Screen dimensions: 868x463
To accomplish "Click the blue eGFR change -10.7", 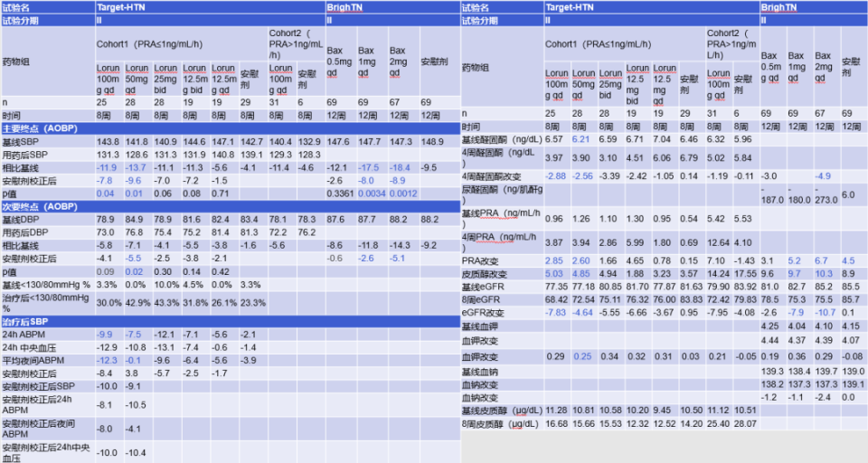I will pos(825,312).
